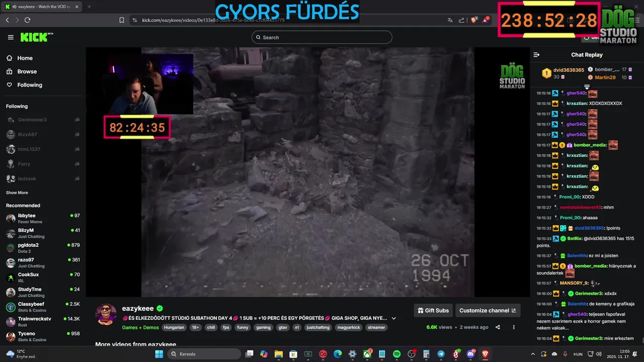Open recommended channel CookSux

[43, 277]
